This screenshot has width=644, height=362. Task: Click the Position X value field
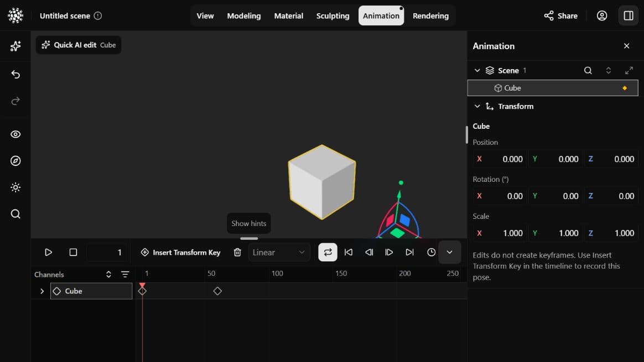tap(500, 159)
